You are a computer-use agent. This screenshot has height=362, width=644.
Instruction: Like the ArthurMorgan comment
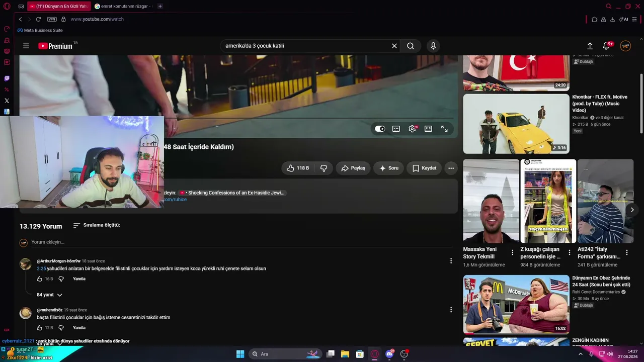click(40, 279)
